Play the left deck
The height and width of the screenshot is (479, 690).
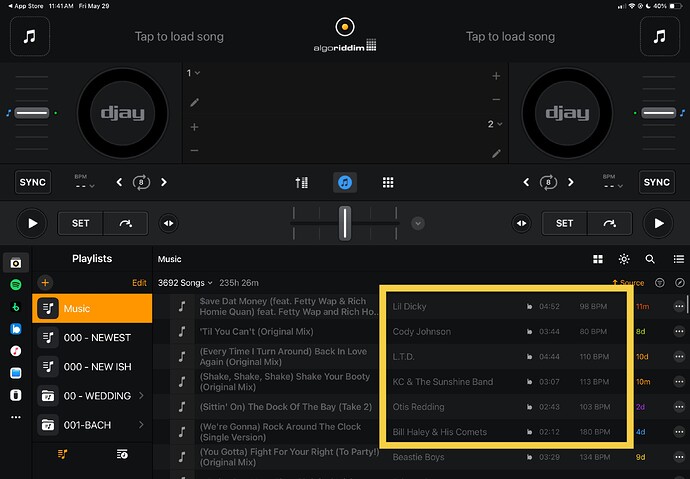(32, 223)
